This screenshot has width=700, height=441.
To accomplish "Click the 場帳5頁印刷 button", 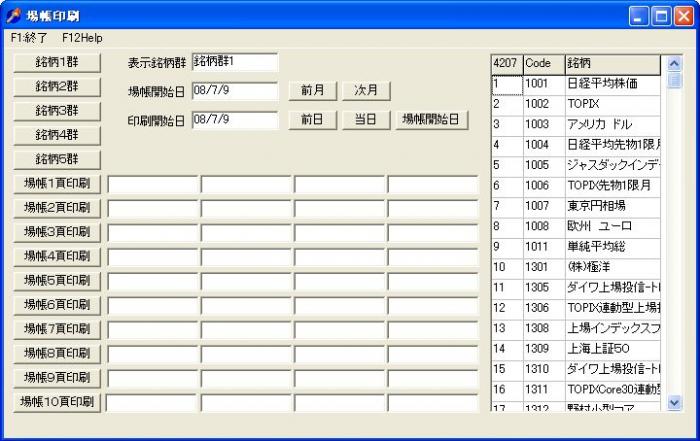I will click(56, 280).
